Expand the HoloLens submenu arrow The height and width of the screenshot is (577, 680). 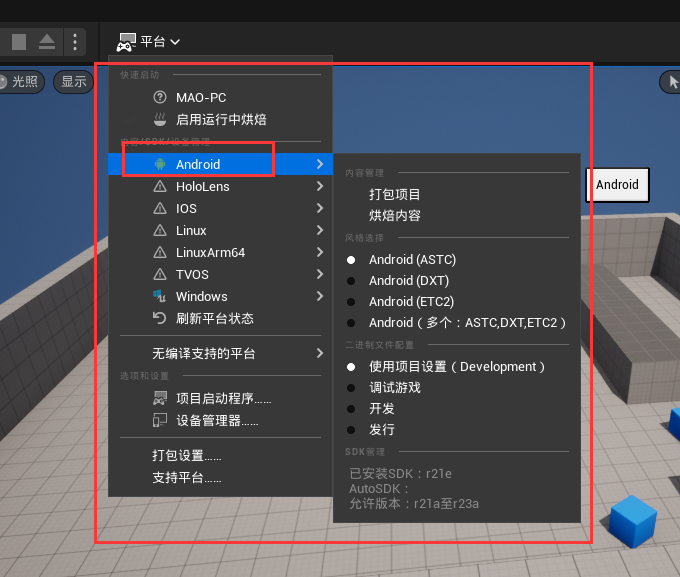(320, 186)
